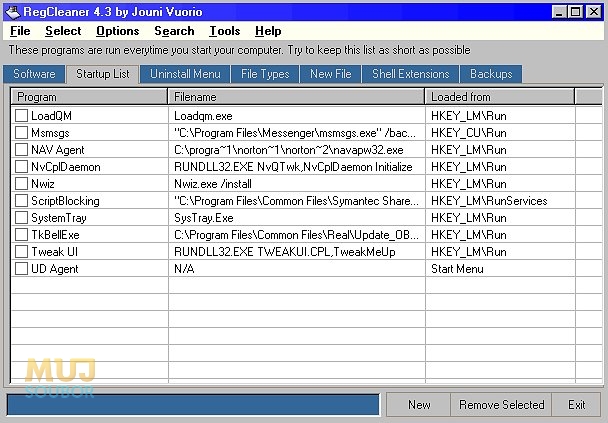Viewport: 608px width, 423px height.
Task: Switch to the Backups tab
Action: coord(491,74)
